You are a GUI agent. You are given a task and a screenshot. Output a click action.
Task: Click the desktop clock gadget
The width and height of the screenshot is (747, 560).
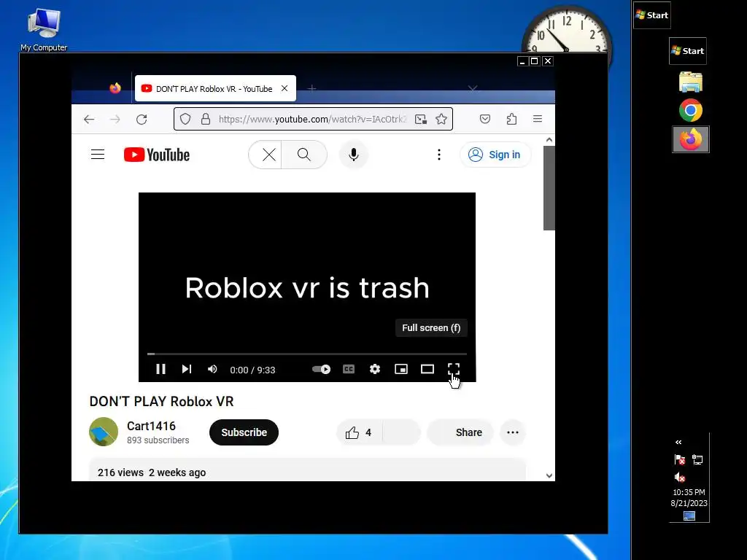pyautogui.click(x=566, y=30)
